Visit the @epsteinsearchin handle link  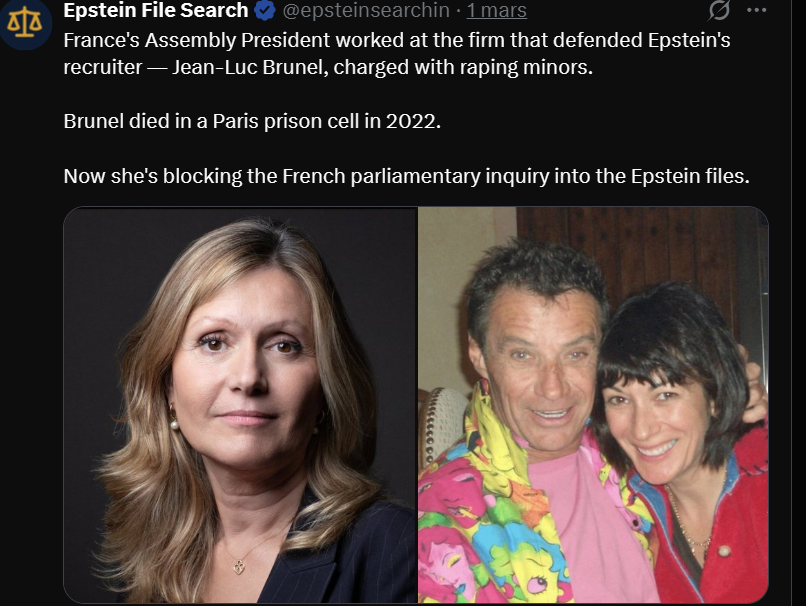coord(366,10)
